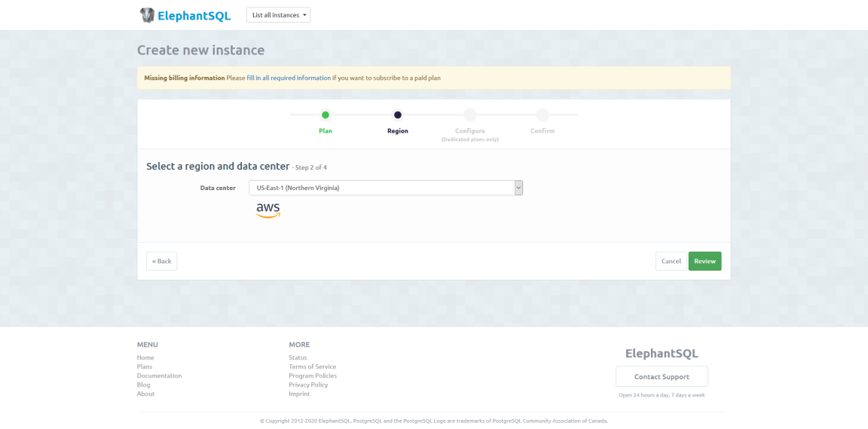868x429 pixels.
Task: Click the green Review button
Action: coord(704,261)
